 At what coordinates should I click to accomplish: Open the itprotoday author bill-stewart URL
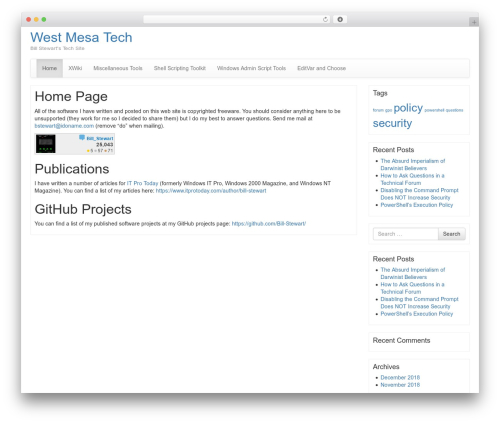[x=211, y=191]
